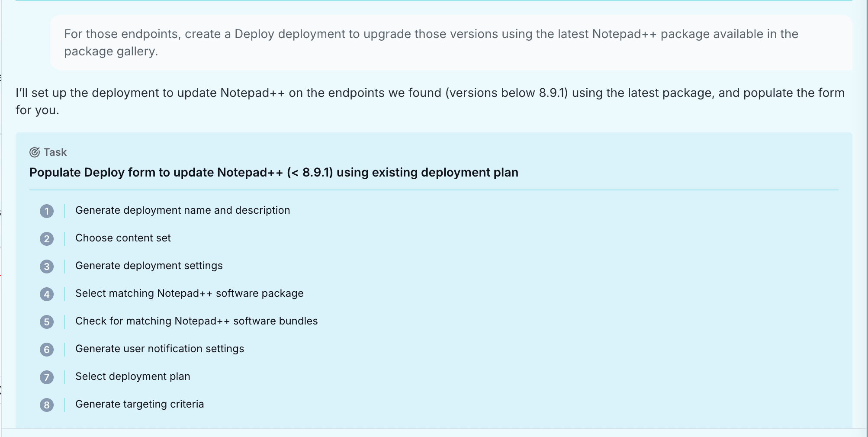Click step 8 number badge
Viewport: 868px width, 437px height.
(x=47, y=405)
